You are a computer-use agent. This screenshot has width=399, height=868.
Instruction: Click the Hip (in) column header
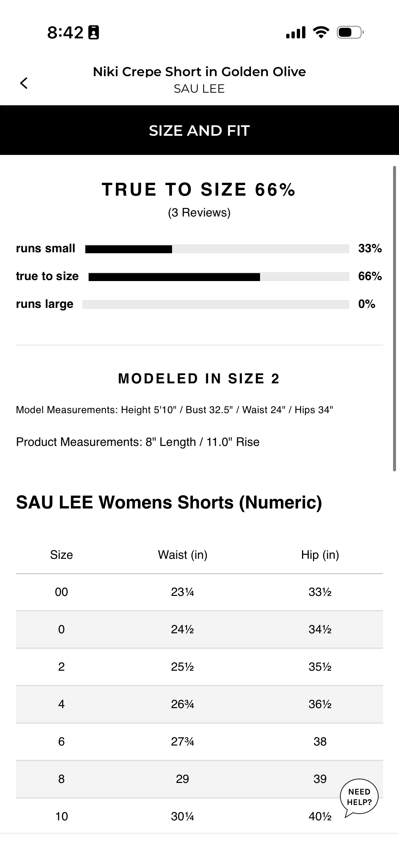pos(320,555)
